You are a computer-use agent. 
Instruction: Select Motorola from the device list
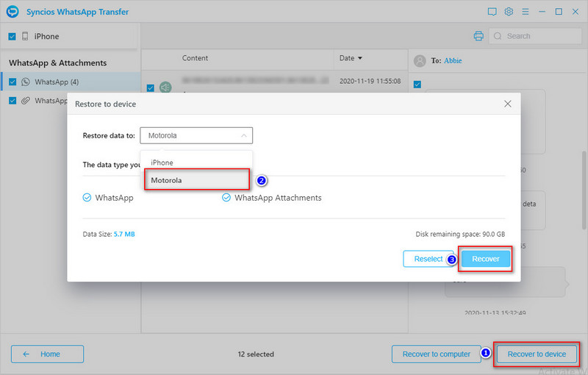pyautogui.click(x=197, y=180)
